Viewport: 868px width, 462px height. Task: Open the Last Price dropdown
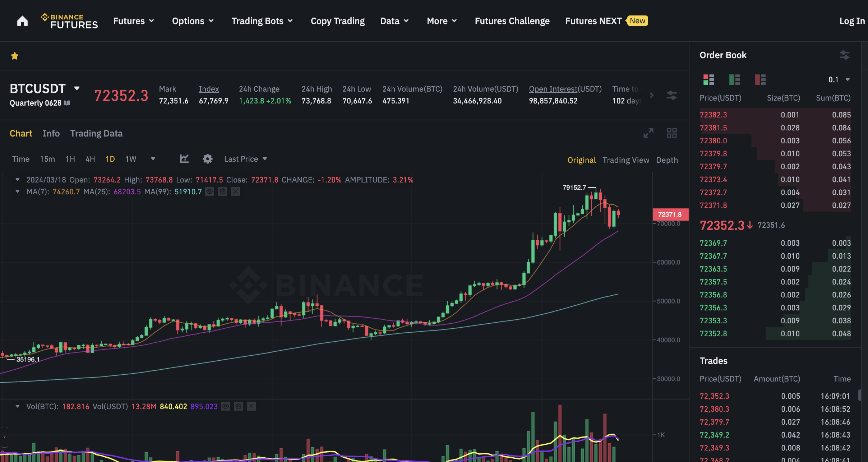245,159
